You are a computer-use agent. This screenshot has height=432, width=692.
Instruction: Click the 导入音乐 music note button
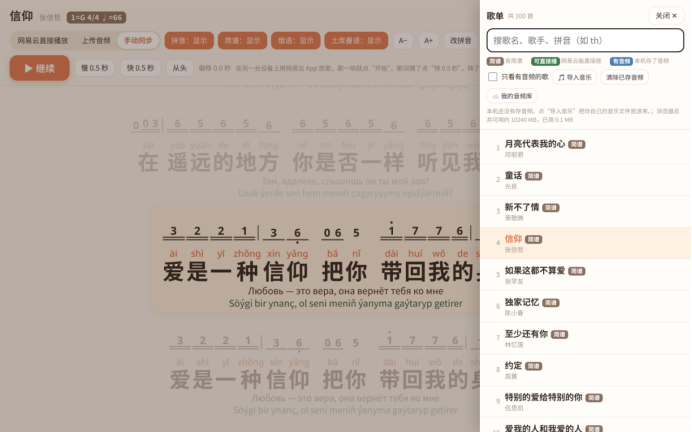click(x=575, y=77)
